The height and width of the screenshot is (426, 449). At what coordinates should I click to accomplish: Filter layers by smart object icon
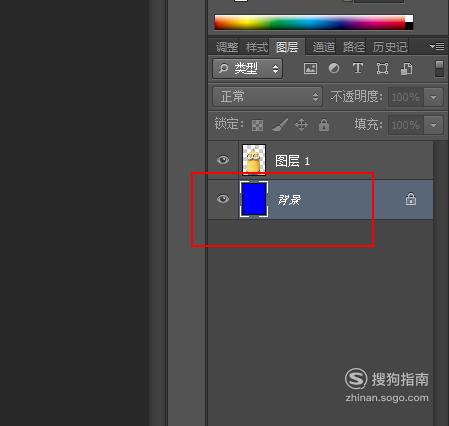(406, 69)
